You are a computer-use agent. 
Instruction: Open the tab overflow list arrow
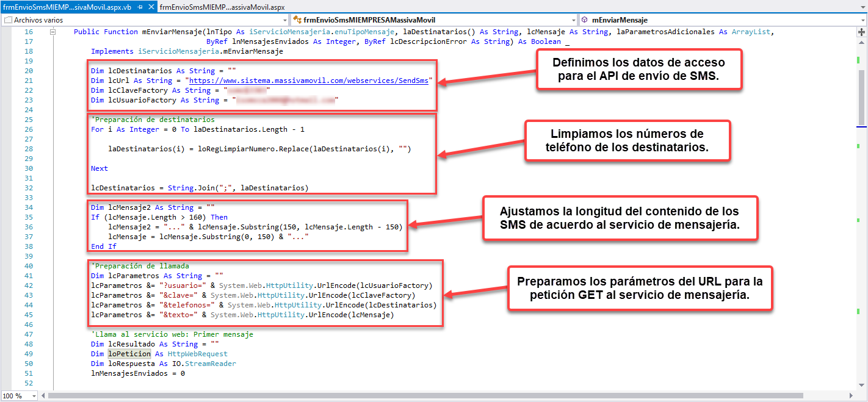862,7
